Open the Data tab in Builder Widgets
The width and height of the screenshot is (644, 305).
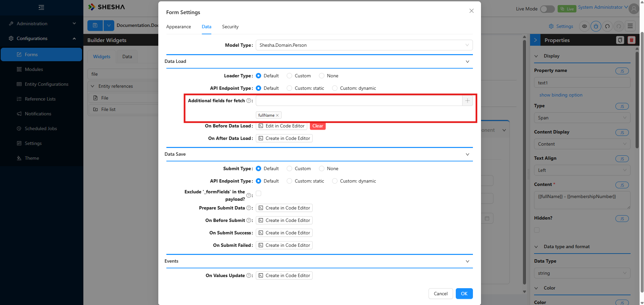point(127,56)
